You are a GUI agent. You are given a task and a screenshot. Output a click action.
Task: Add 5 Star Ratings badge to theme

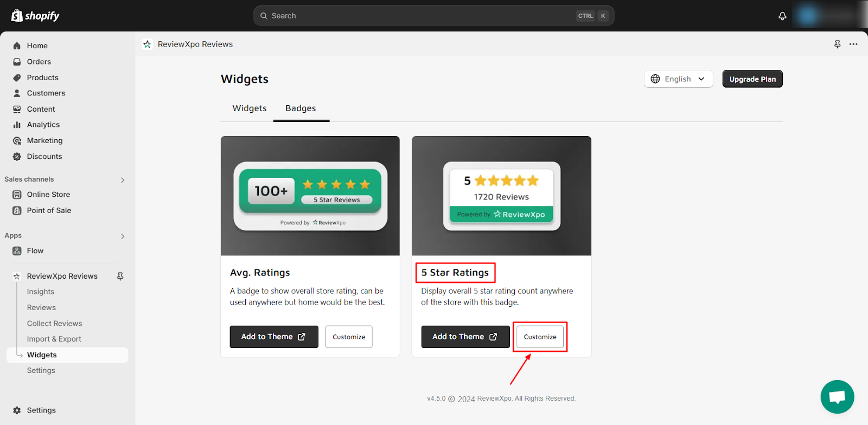tap(465, 337)
